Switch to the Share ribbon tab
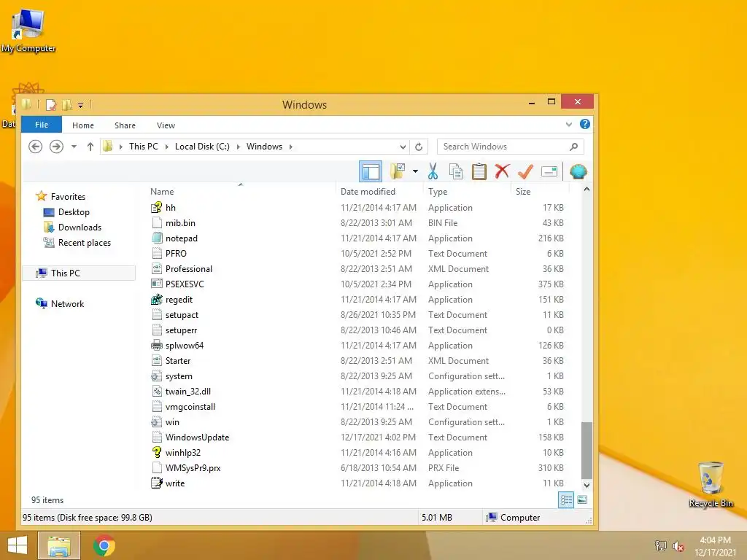This screenshot has width=747, height=560. [125, 125]
